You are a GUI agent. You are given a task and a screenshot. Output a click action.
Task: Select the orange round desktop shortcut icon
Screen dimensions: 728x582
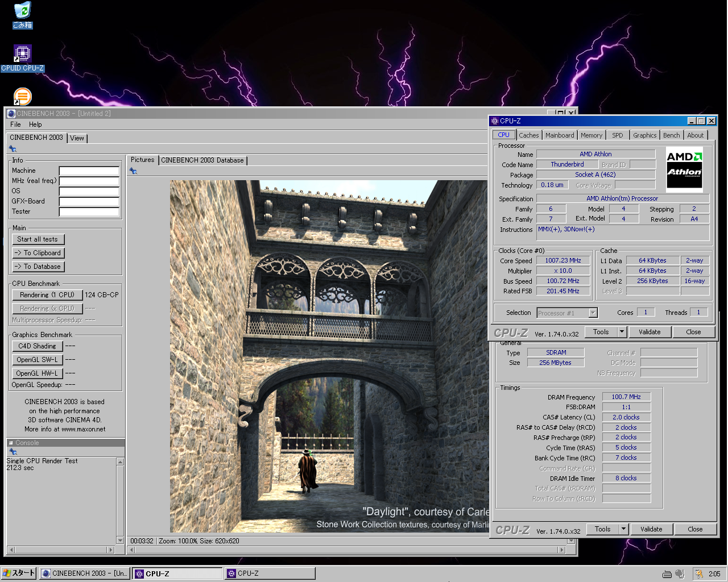pos(23,96)
